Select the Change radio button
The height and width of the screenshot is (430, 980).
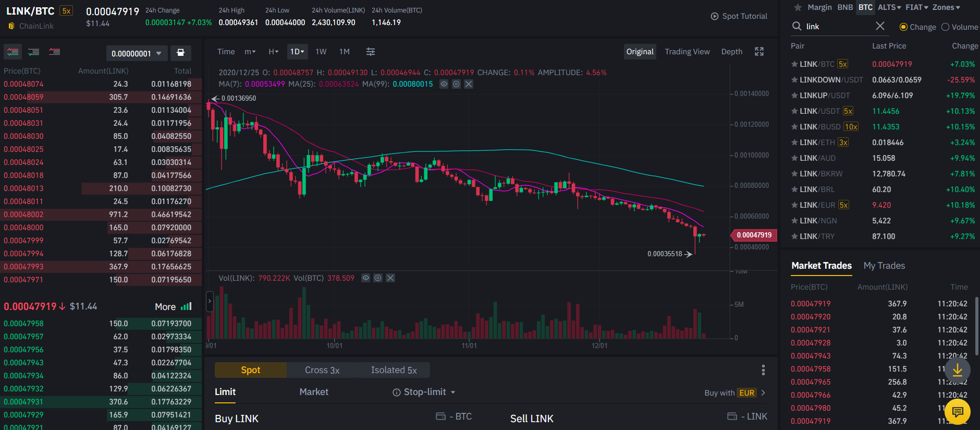(x=903, y=27)
